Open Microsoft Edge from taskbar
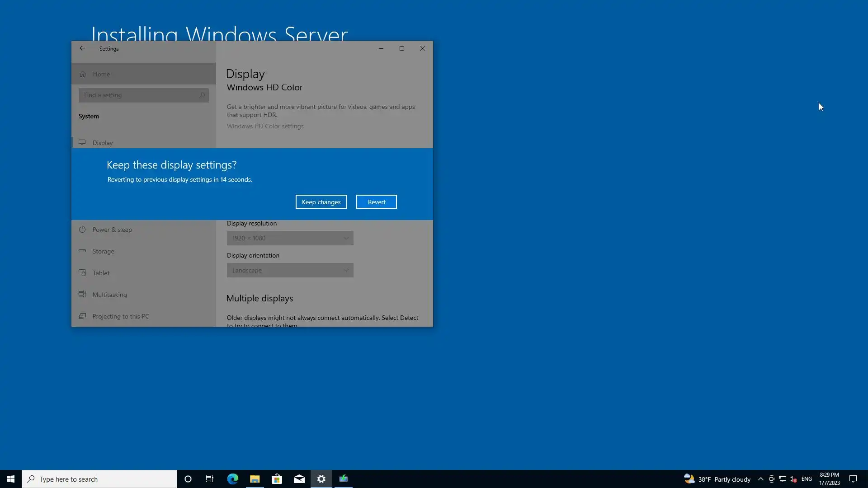 (x=233, y=479)
